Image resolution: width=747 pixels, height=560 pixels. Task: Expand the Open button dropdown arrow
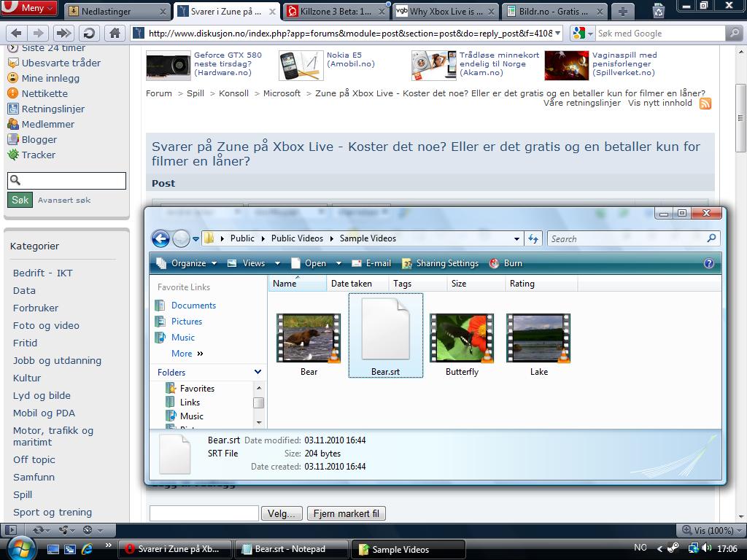[x=338, y=263]
